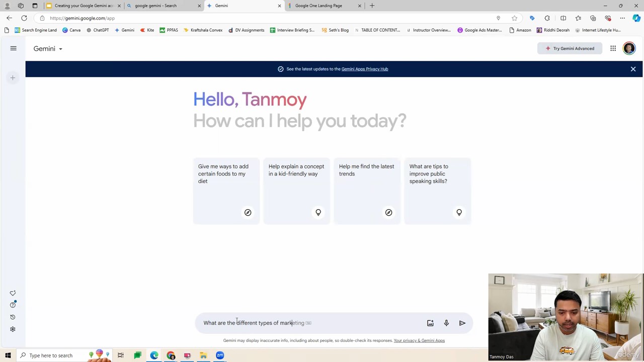Open Seth's Blog bookmark
644x362 pixels.
pyautogui.click(x=335, y=30)
